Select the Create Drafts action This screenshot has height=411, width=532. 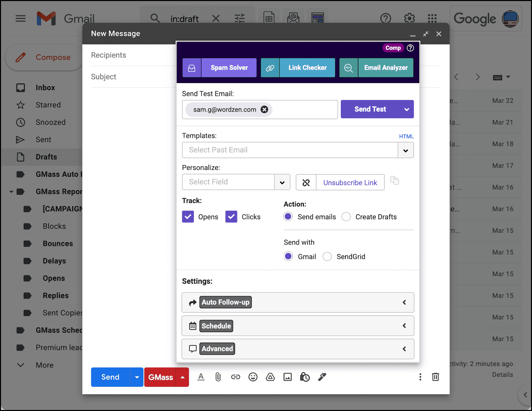[346, 216]
